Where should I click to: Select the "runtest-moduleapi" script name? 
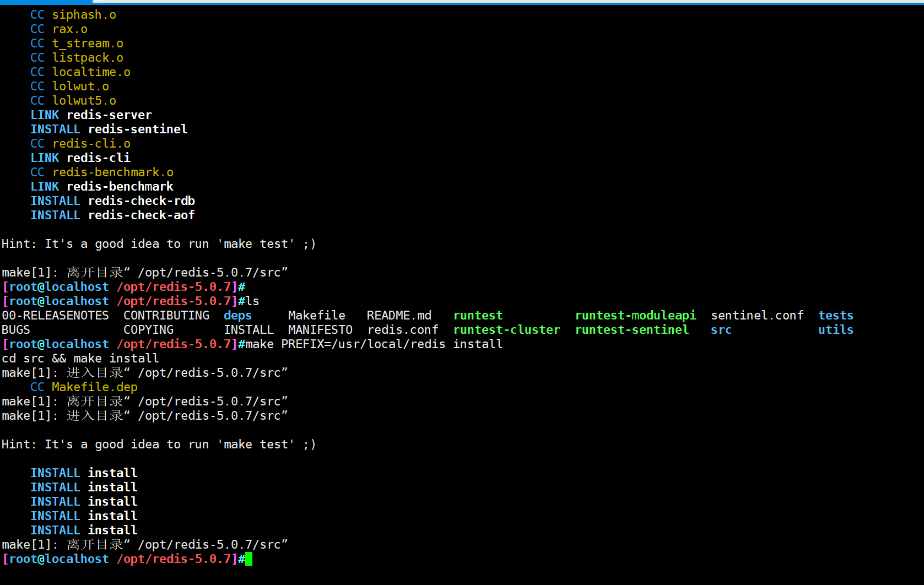pos(636,316)
